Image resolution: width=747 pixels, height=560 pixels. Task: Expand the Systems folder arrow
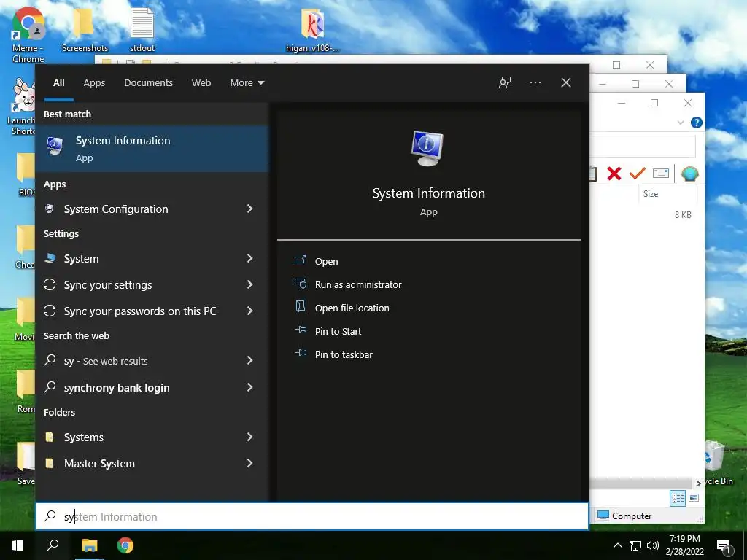[x=249, y=437]
